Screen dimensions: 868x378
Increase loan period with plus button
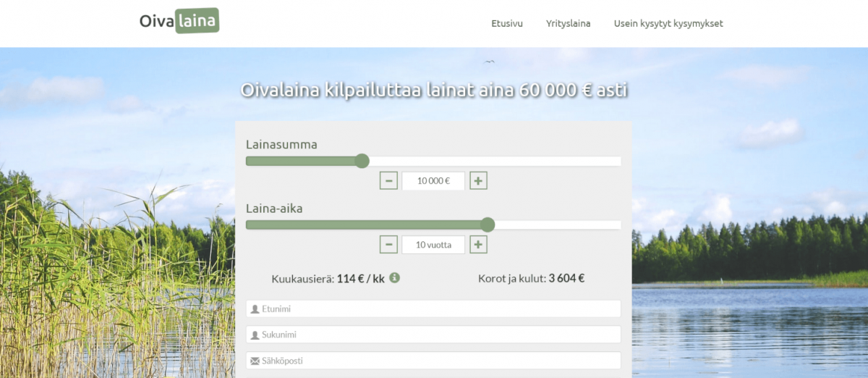click(478, 244)
